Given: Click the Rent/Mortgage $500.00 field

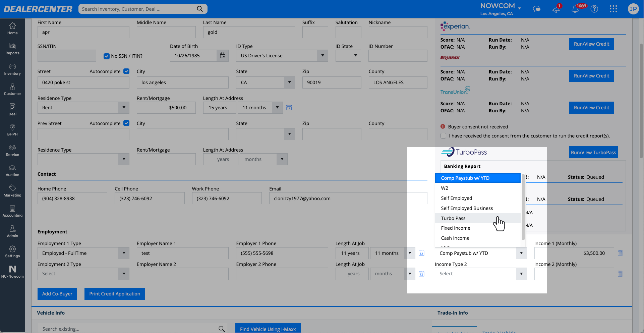Looking at the screenshot, I should coord(166,108).
